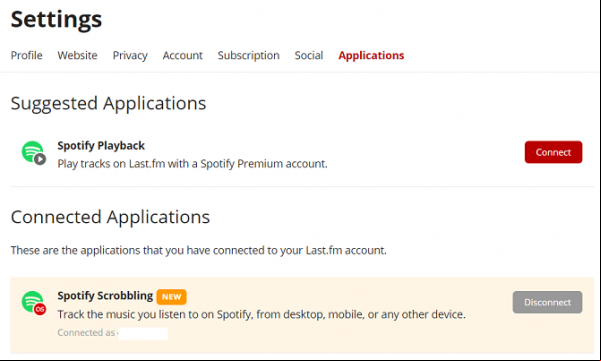Select the Applications tab
Image resolution: width=601 pixels, height=361 pixels.
pos(371,56)
